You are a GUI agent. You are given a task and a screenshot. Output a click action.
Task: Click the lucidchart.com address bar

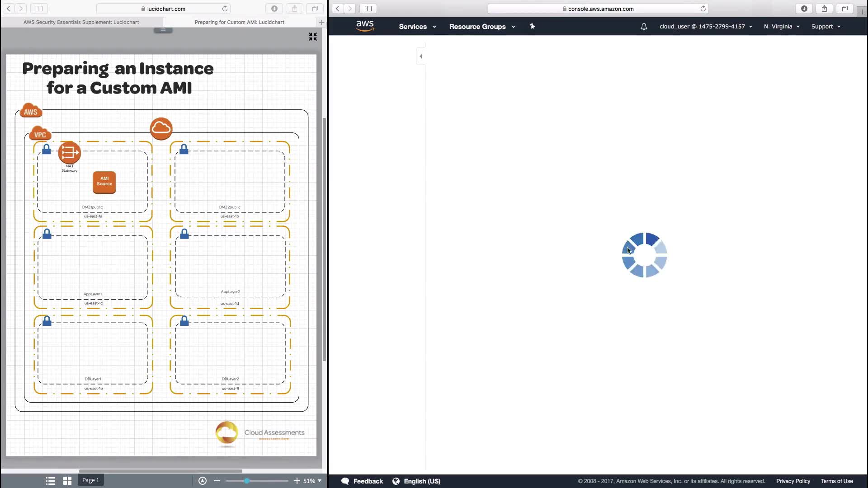(x=164, y=9)
